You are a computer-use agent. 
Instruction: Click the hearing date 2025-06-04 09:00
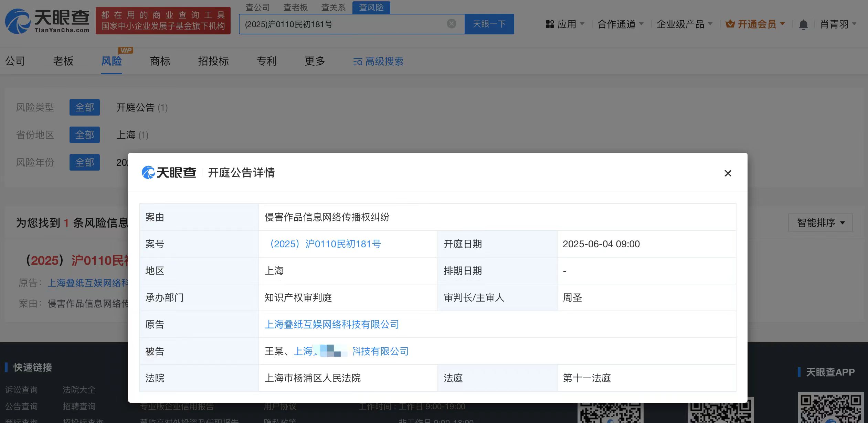[x=601, y=244]
